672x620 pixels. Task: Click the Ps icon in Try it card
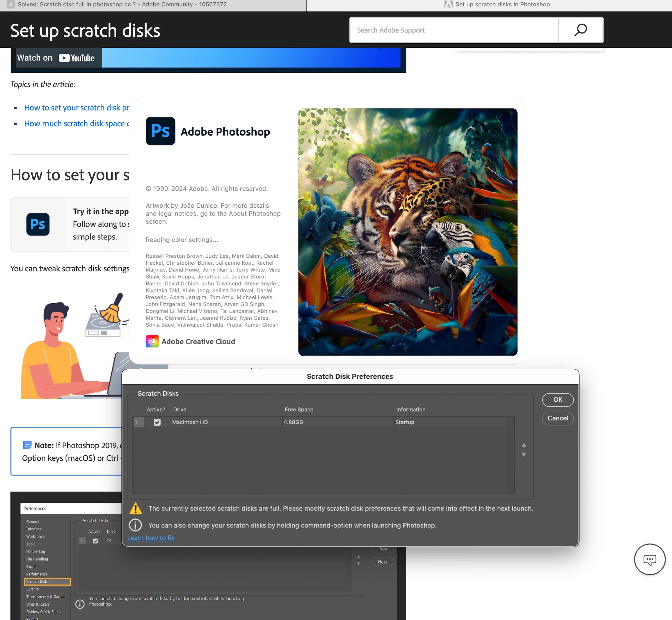click(38, 224)
